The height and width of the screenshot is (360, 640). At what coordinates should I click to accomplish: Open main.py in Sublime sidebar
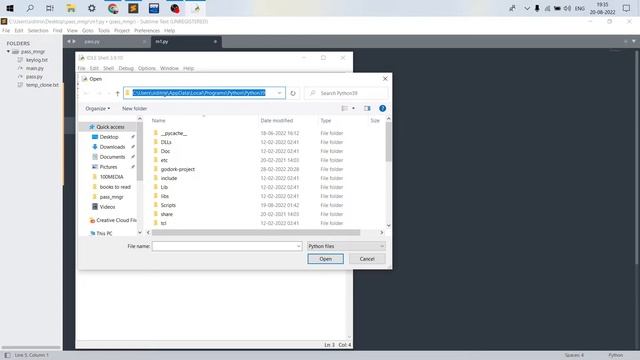[34, 68]
